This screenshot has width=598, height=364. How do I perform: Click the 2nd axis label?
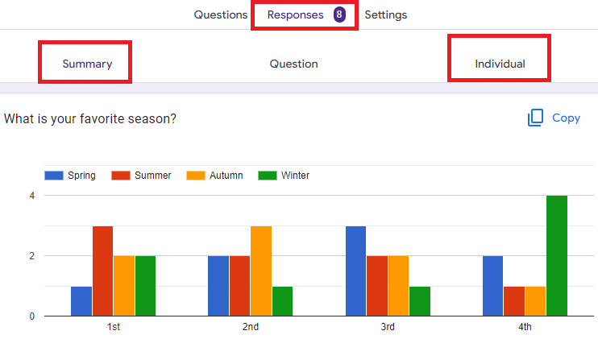coord(250,327)
